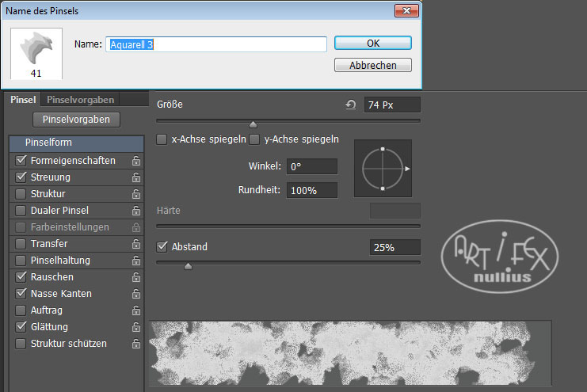Click the Härte slider track

click(x=288, y=226)
